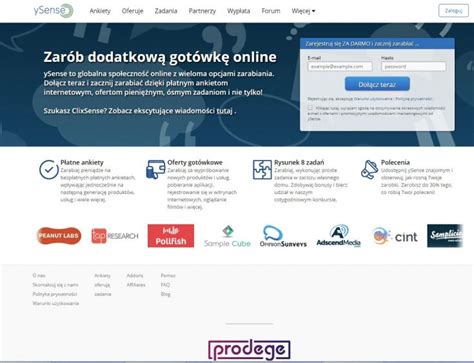Open the Partnerzy menu item
The image size is (474, 363).
point(202,11)
